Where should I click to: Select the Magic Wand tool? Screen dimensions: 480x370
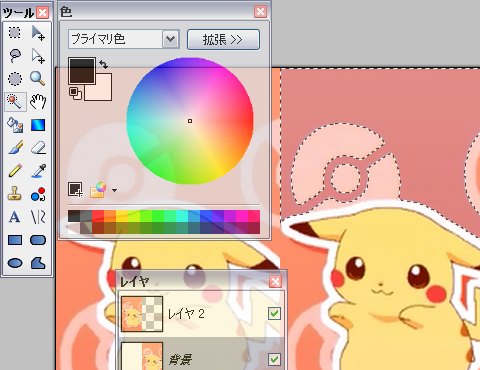click(x=15, y=102)
